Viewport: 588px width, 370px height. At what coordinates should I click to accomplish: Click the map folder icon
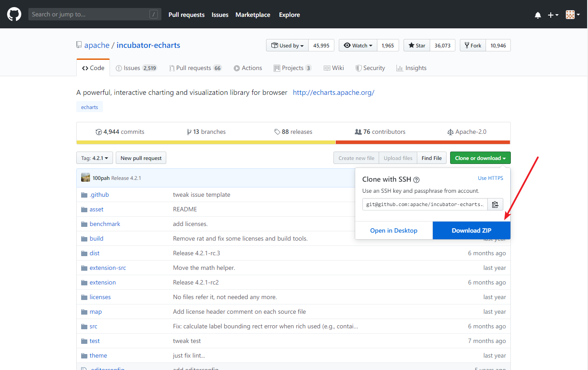pos(84,312)
